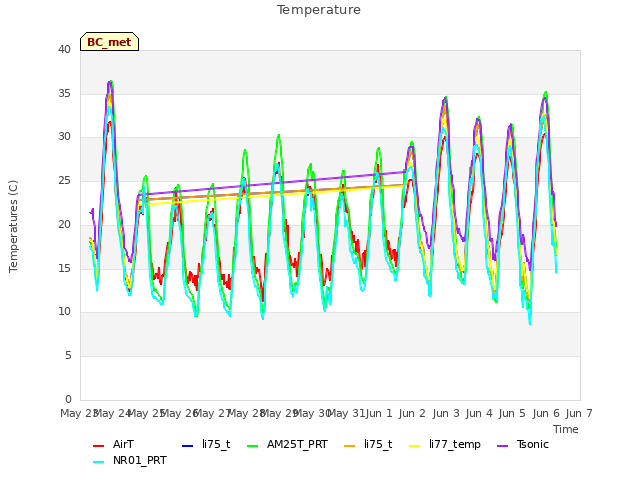Image resolution: width=640 pixels, height=480 pixels.
Task: Click the orange li75_t legend swatch
Action: (x=350, y=445)
